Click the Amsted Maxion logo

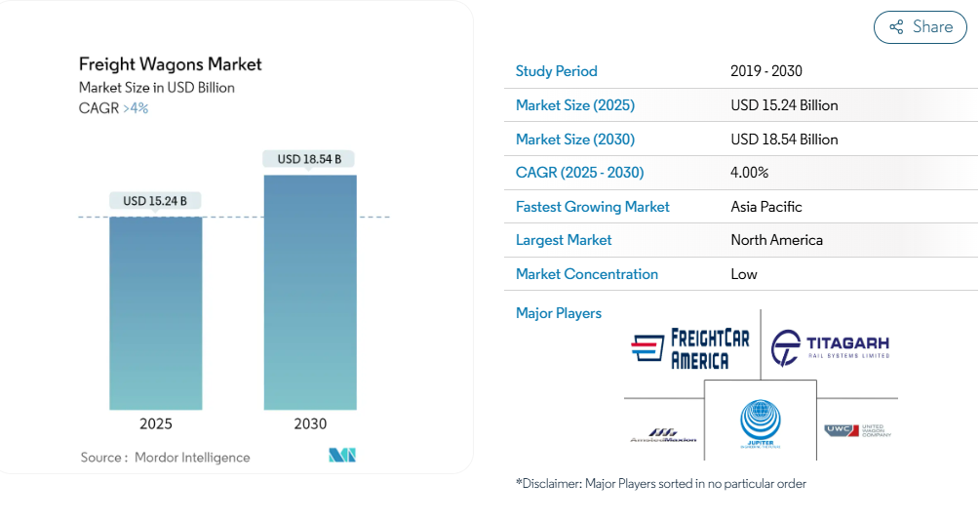pos(664,435)
